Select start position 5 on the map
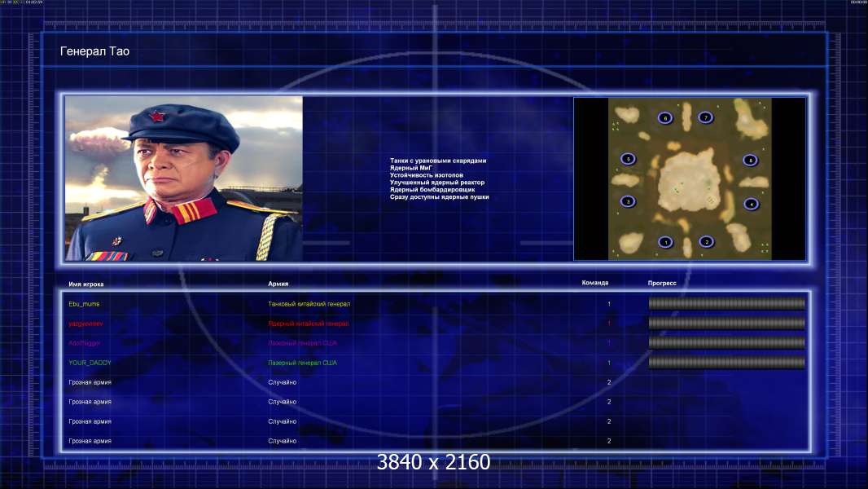This screenshot has height=489, width=868. click(628, 159)
